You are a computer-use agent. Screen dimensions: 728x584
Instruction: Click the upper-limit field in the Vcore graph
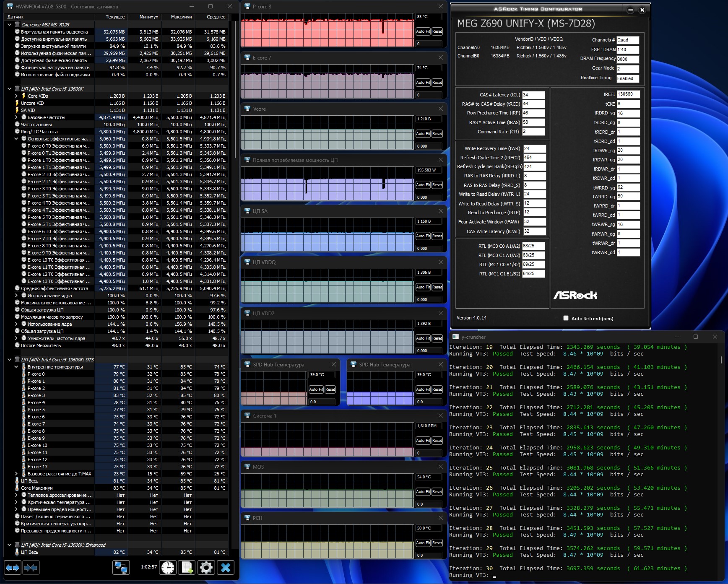click(x=429, y=119)
